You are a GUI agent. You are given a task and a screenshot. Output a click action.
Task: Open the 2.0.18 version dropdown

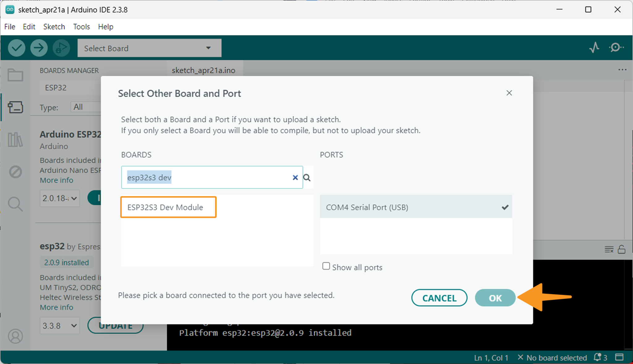[x=60, y=198]
